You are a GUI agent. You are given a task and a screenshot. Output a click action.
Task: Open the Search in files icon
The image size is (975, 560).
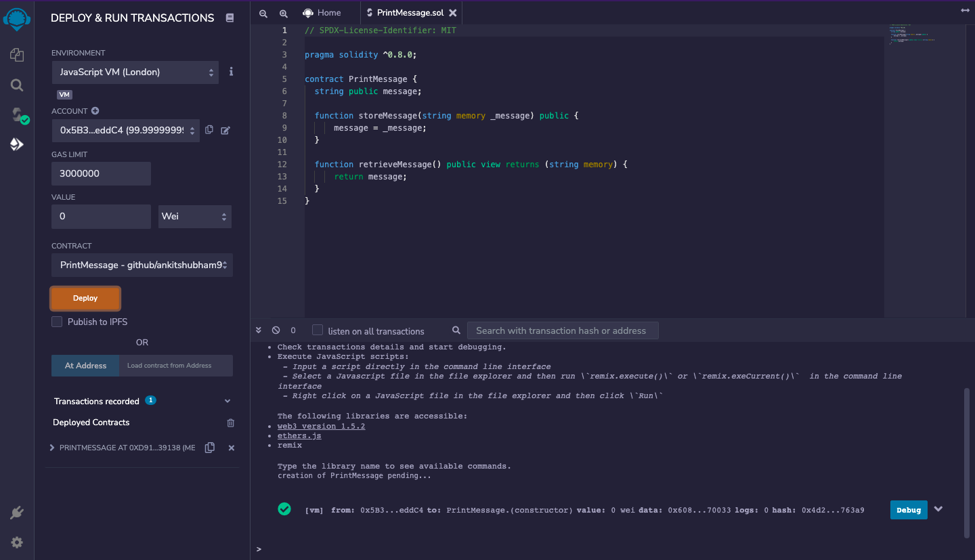[x=17, y=85]
